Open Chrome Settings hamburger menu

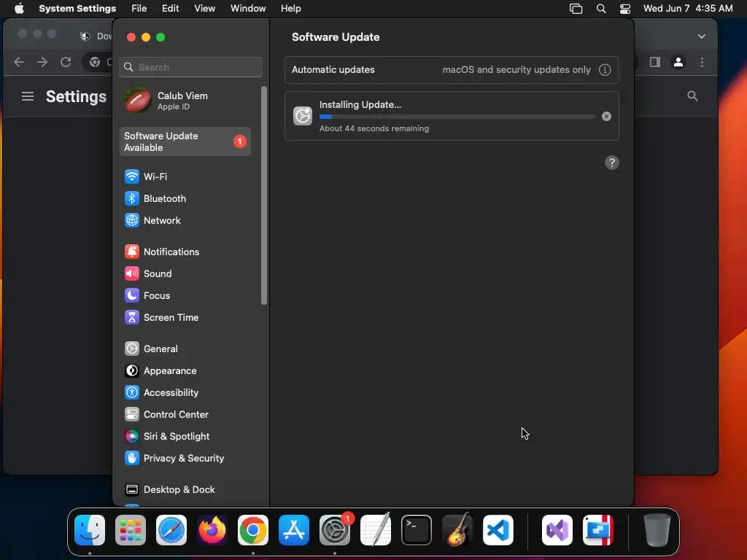(x=28, y=97)
